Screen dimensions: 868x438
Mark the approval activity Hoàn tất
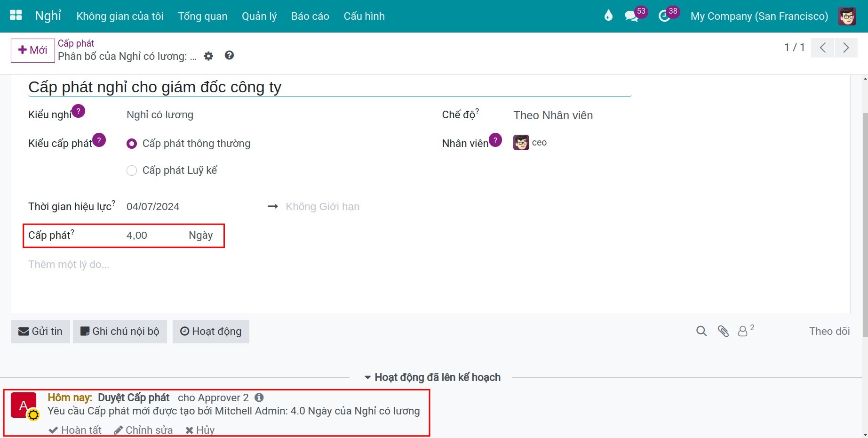tap(75, 430)
